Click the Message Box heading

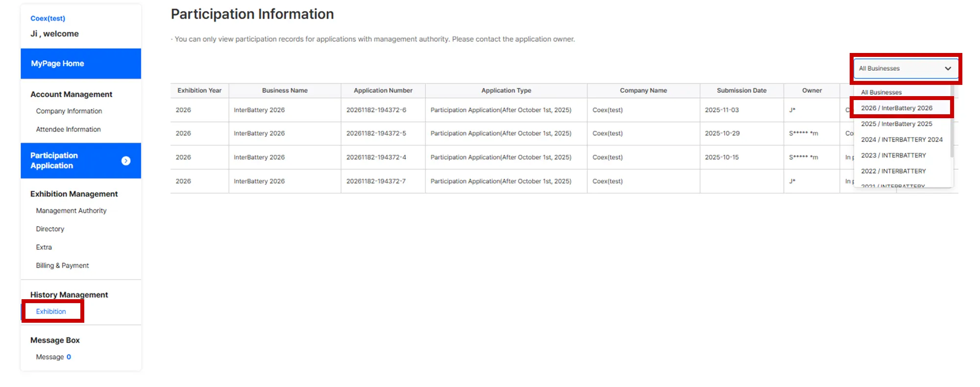coord(55,340)
